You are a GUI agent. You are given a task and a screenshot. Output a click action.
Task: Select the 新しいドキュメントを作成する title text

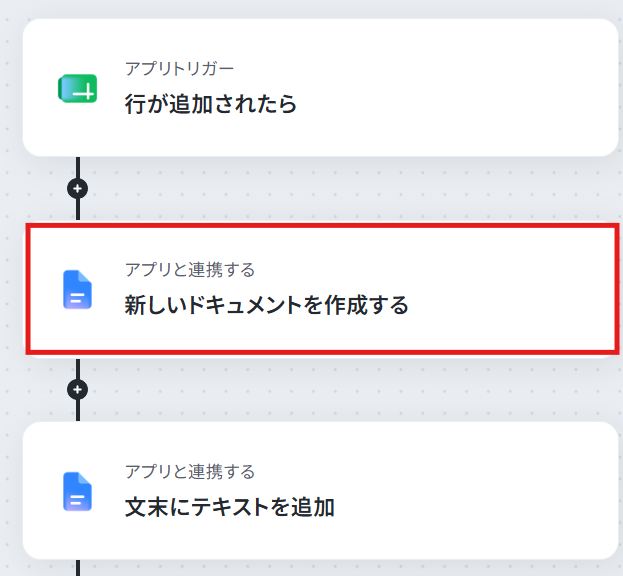267,305
